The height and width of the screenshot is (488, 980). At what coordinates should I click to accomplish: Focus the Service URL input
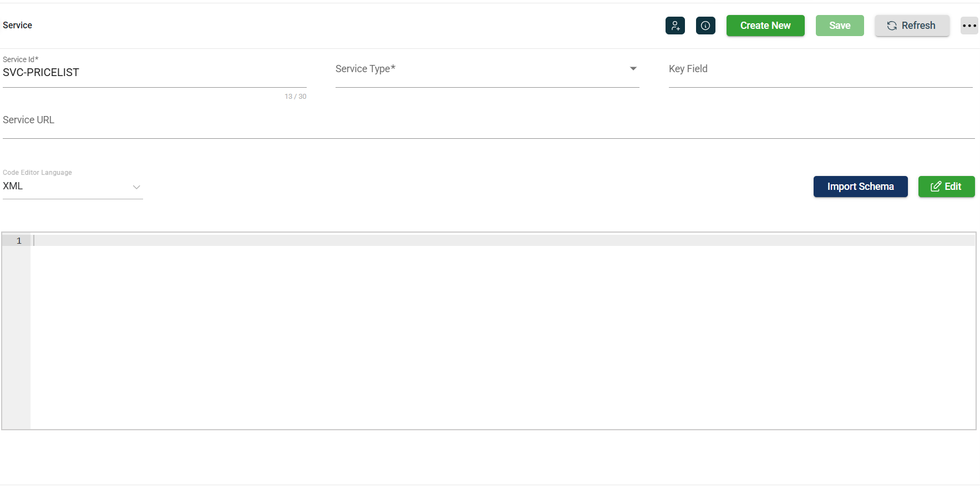pos(488,121)
